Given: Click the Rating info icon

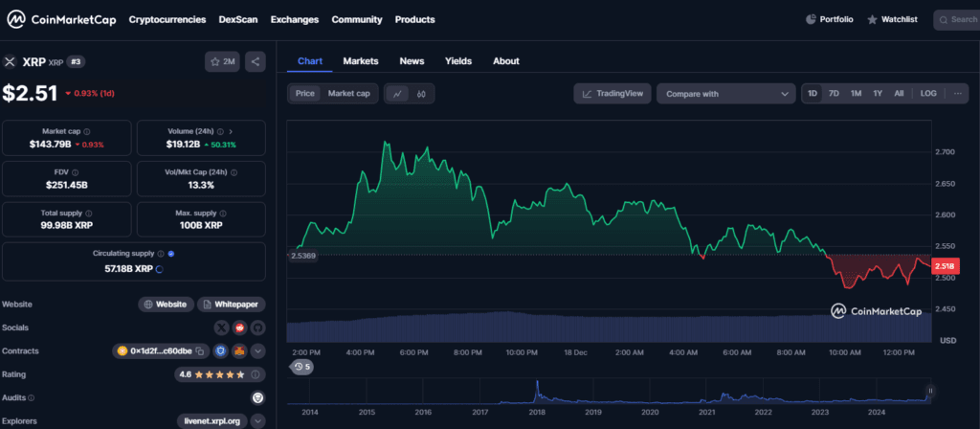Looking at the screenshot, I should coord(255,374).
